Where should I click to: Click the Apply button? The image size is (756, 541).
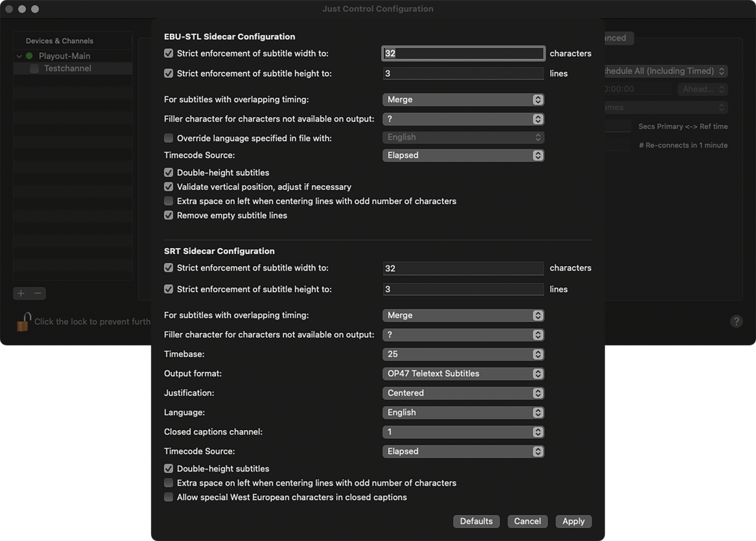point(573,521)
